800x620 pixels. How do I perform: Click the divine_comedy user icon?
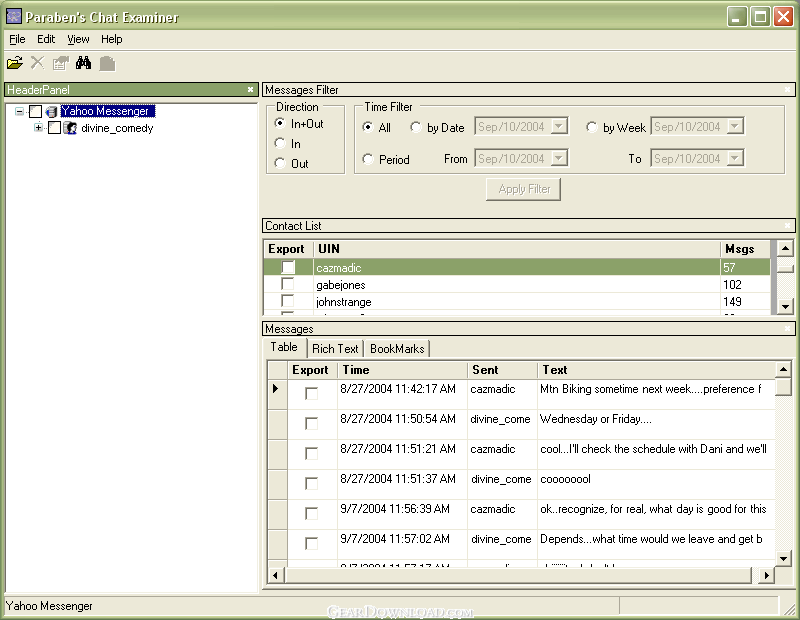(70, 128)
